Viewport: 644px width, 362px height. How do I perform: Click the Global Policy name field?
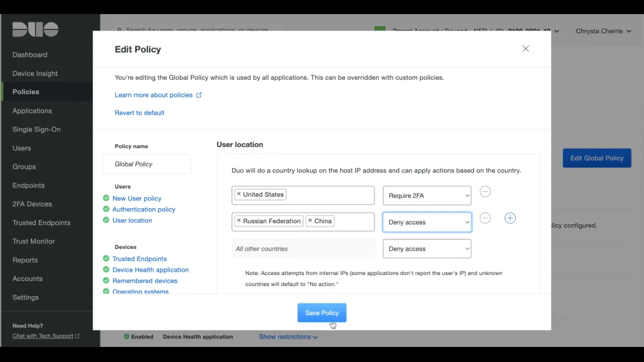tap(147, 164)
